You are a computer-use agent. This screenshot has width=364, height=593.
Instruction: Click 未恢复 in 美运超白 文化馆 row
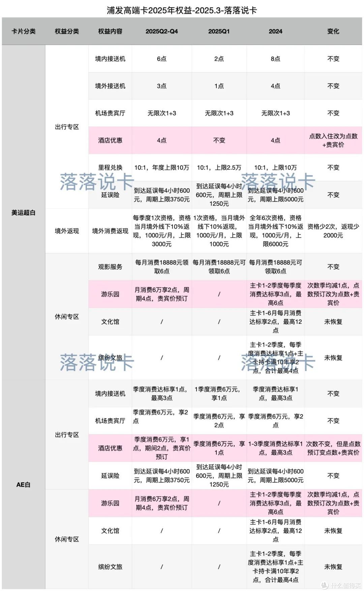click(x=333, y=322)
